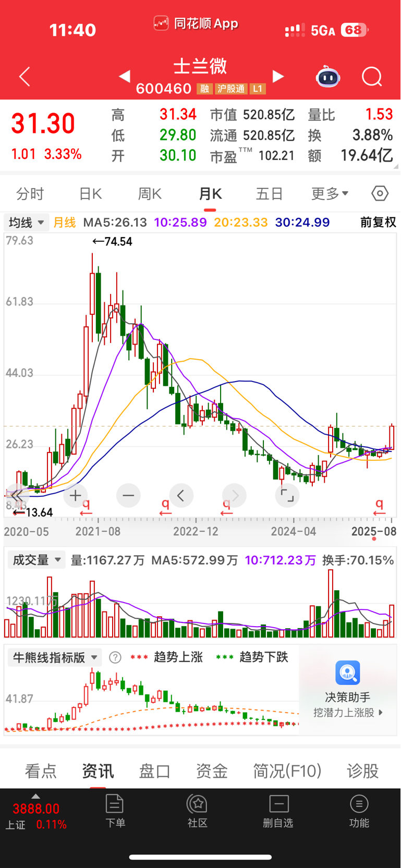401x868 pixels.
Task: Tap 趋势下跌 legend
Action: click(263, 657)
